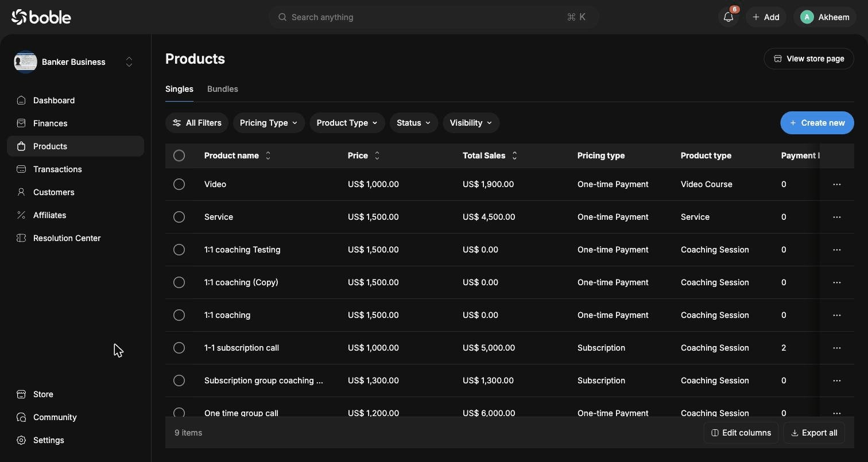The height and width of the screenshot is (462, 868).
Task: Tick the 1-1 subscription call checkbox
Action: click(179, 348)
